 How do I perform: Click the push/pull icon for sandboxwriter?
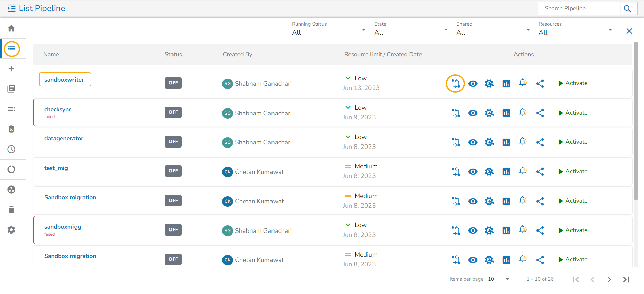(x=455, y=83)
